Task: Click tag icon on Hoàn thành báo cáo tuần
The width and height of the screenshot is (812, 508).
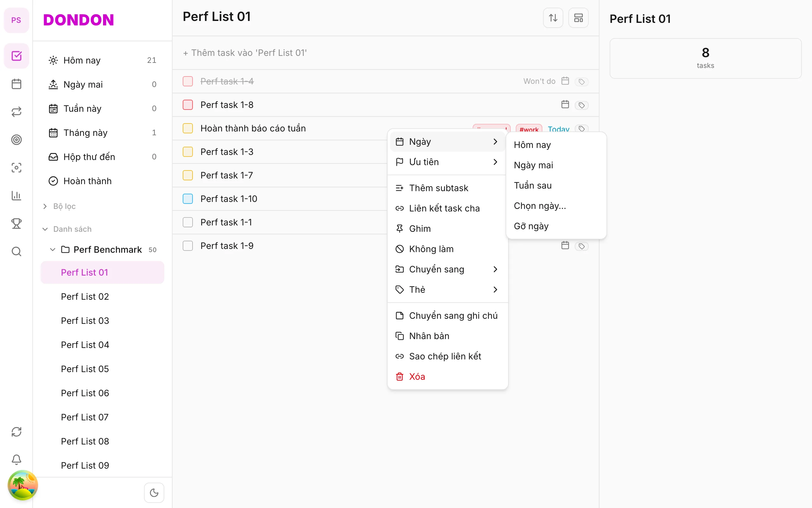Action: coord(581,128)
